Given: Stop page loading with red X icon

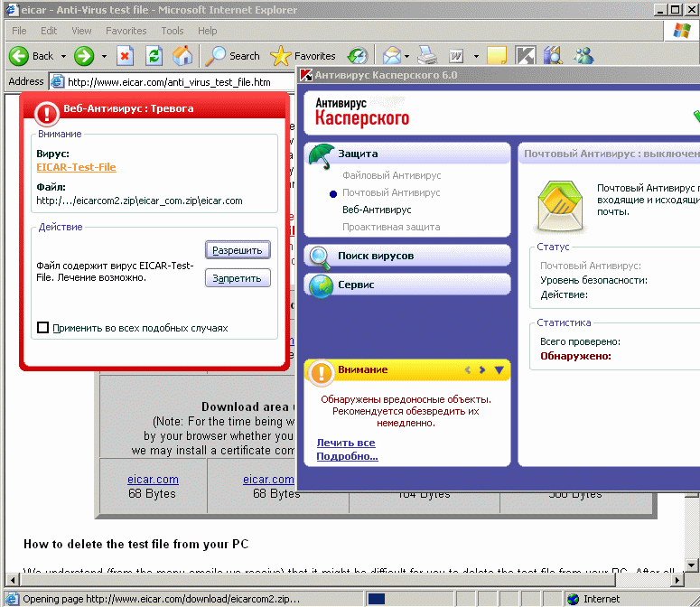Looking at the screenshot, I should [x=125, y=56].
